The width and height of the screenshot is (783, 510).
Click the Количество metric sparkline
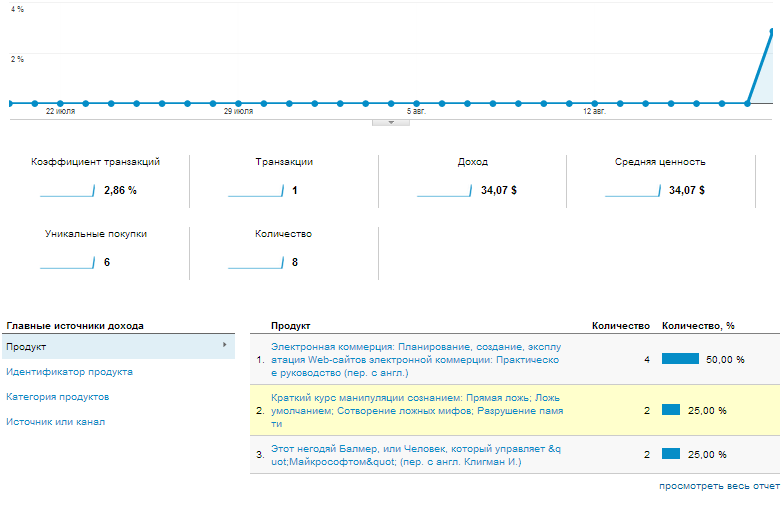point(256,263)
